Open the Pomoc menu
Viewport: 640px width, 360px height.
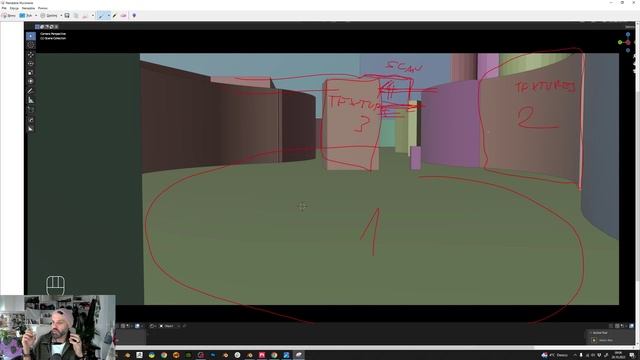tap(43, 8)
